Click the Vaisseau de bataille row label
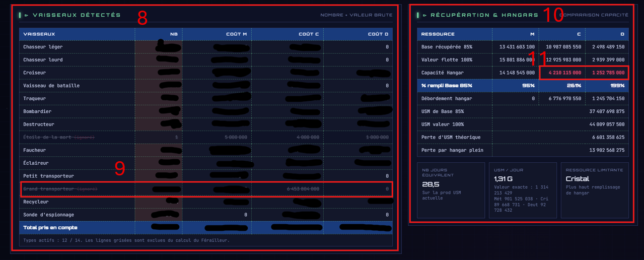 coord(51,86)
